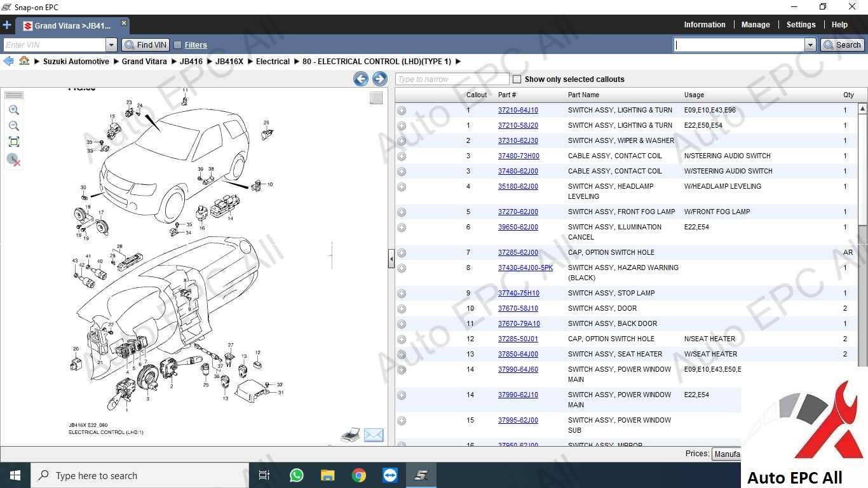Viewport: 868px width, 488px height.
Task: Open the Enter VIN dropdown arrow
Action: (112, 45)
